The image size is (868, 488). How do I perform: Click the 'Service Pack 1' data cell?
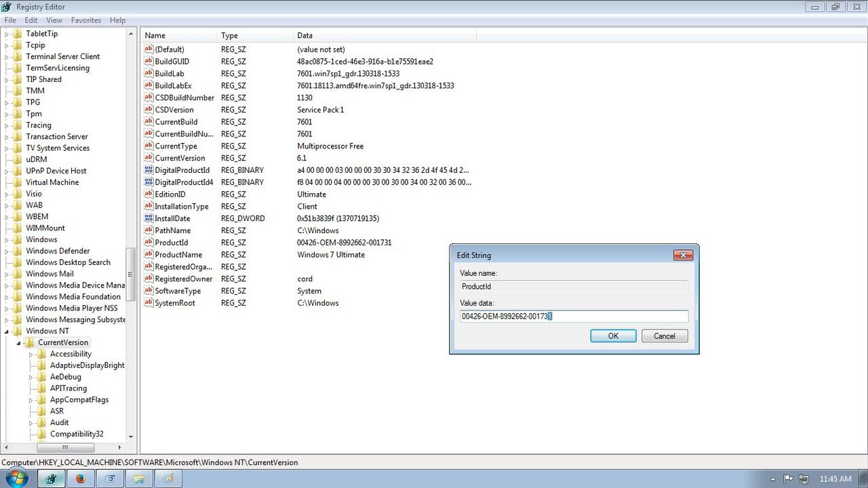coord(320,110)
